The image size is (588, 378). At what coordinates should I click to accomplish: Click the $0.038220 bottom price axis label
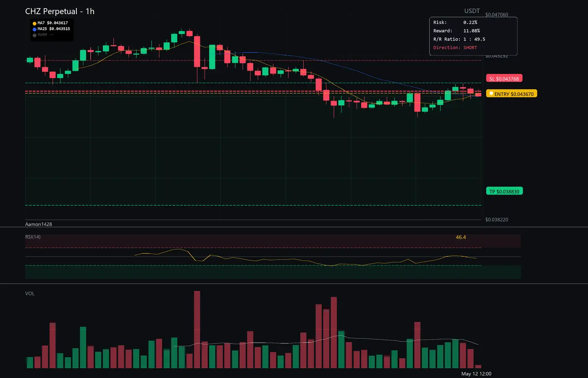496,220
